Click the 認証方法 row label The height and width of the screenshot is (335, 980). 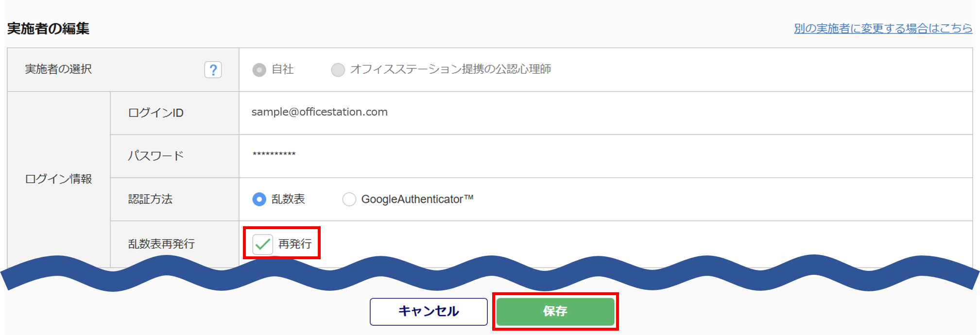(150, 199)
